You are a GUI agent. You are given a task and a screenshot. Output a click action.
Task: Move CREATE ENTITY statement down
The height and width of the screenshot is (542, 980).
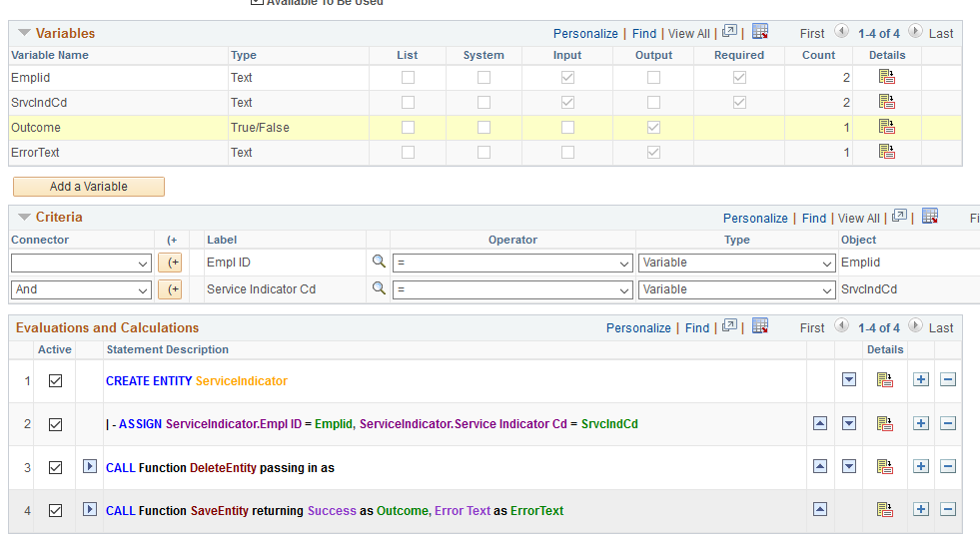point(849,379)
